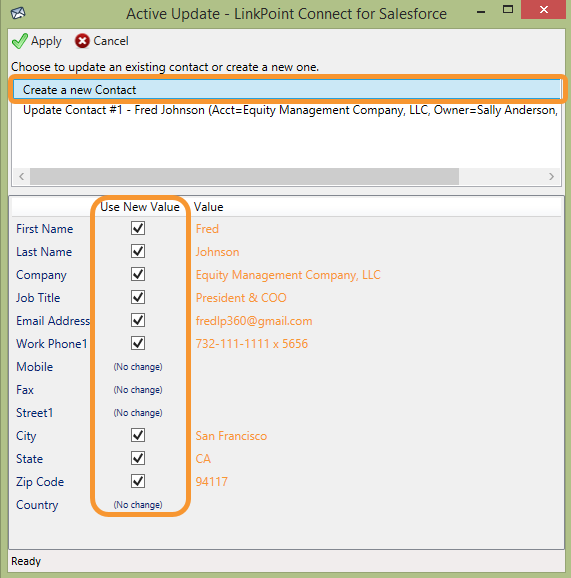The width and height of the screenshot is (571, 578).
Task: Toggle the Zip Code checkbox
Action: click(x=138, y=481)
